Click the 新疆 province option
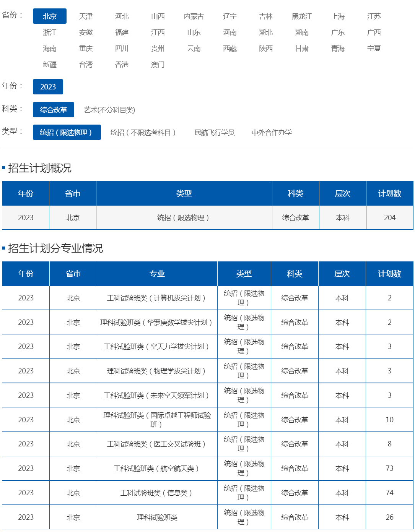Screen dimensions: 415x532 click(x=50, y=64)
